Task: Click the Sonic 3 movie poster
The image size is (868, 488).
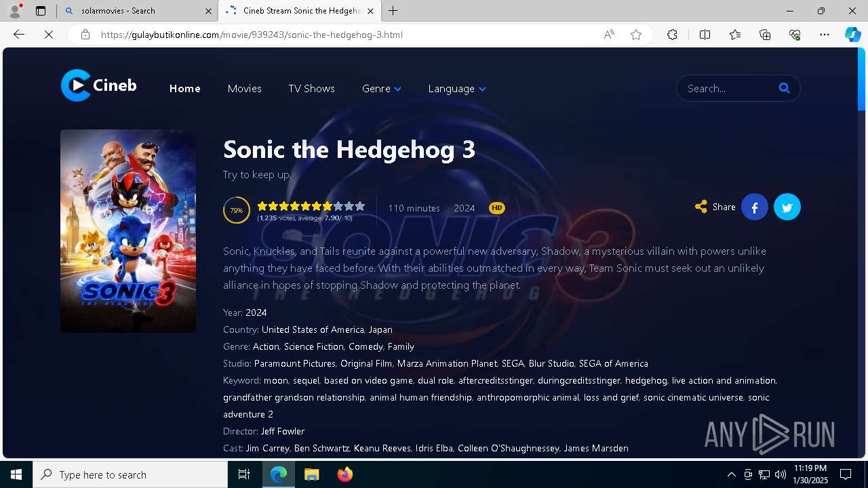Action: [x=128, y=231]
